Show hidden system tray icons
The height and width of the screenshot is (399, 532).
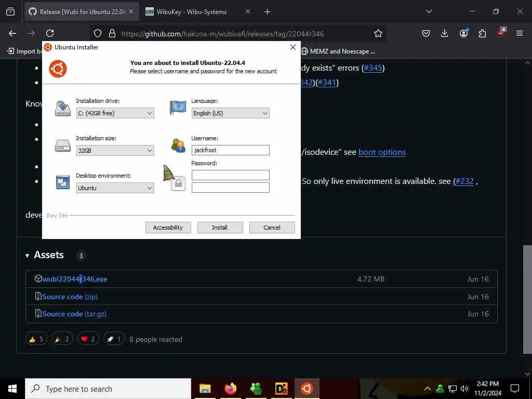(x=428, y=389)
